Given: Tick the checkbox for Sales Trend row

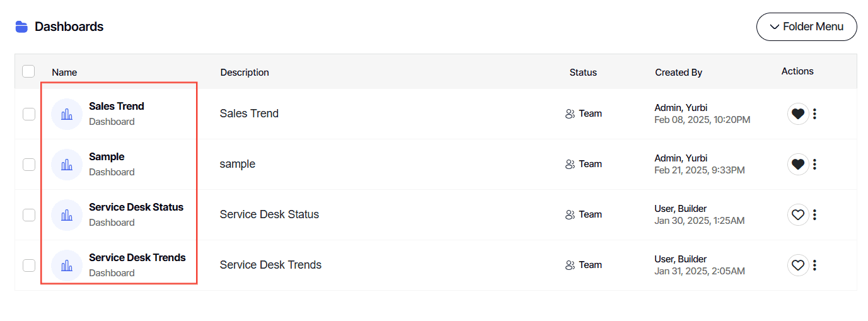Looking at the screenshot, I should (x=29, y=114).
